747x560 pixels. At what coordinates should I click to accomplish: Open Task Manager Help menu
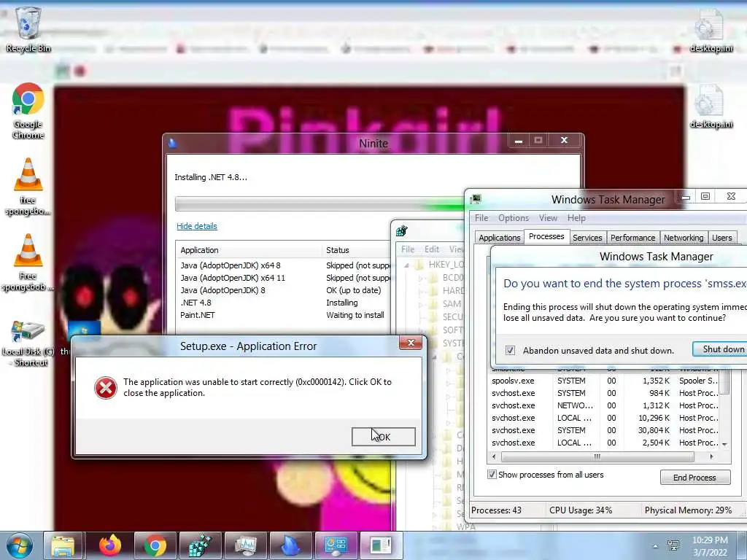click(x=576, y=217)
